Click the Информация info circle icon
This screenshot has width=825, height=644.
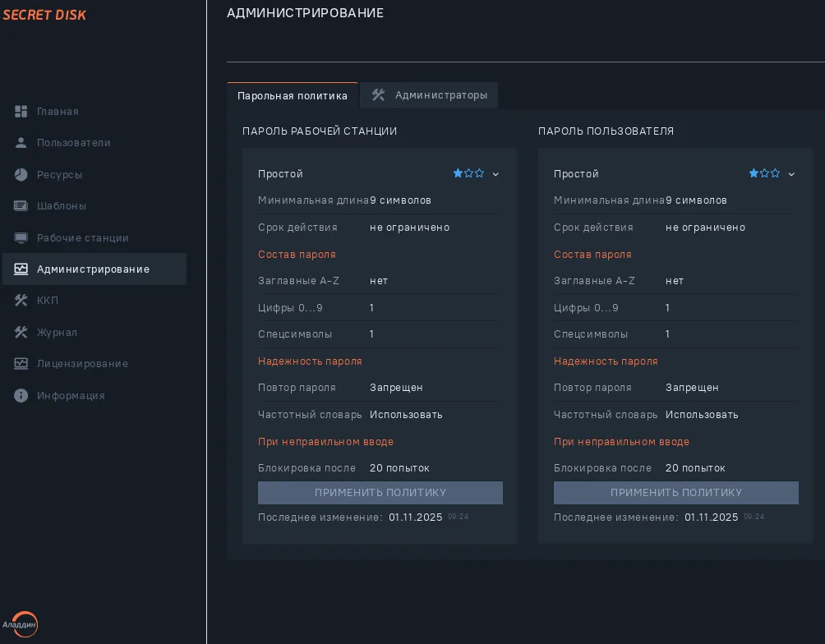21,396
